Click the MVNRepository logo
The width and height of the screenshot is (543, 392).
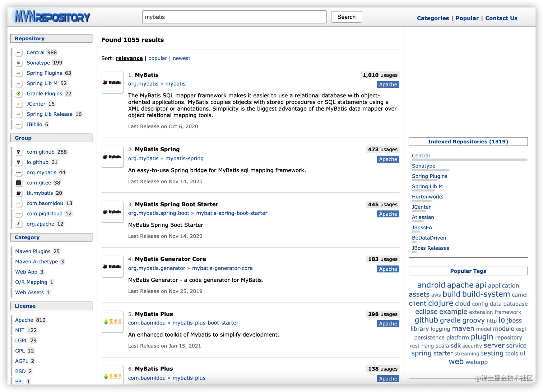tap(51, 17)
